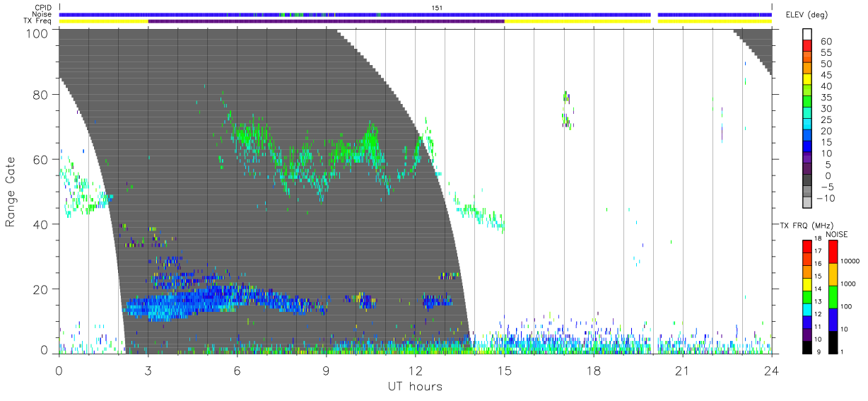Click the 60 tick on the elevation legend
Viewport: 868px width, 401px height.
826,42
